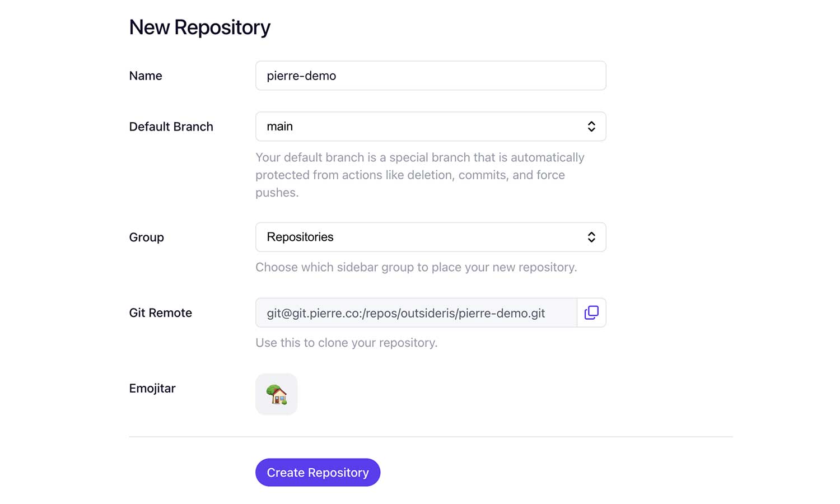Viewport: 840px width, 504px height.
Task: Click the divider above Create Repository
Action: point(431,437)
